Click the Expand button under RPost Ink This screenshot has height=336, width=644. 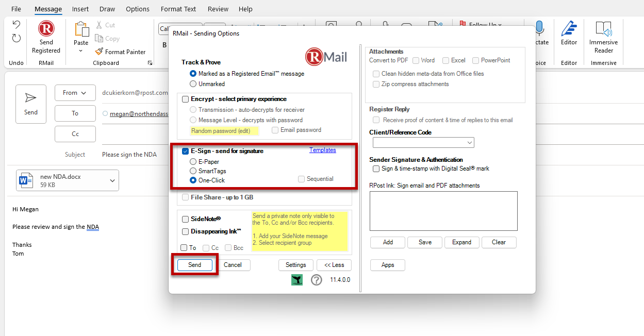[x=462, y=242]
